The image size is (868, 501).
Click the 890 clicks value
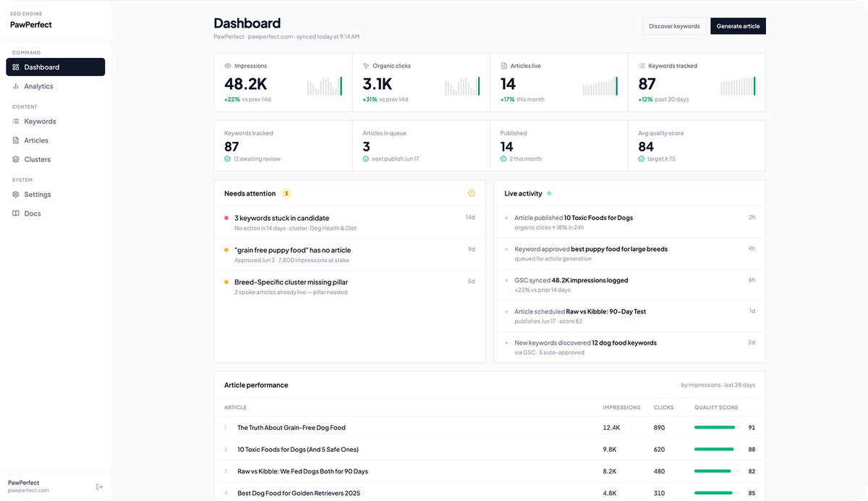[x=660, y=427]
